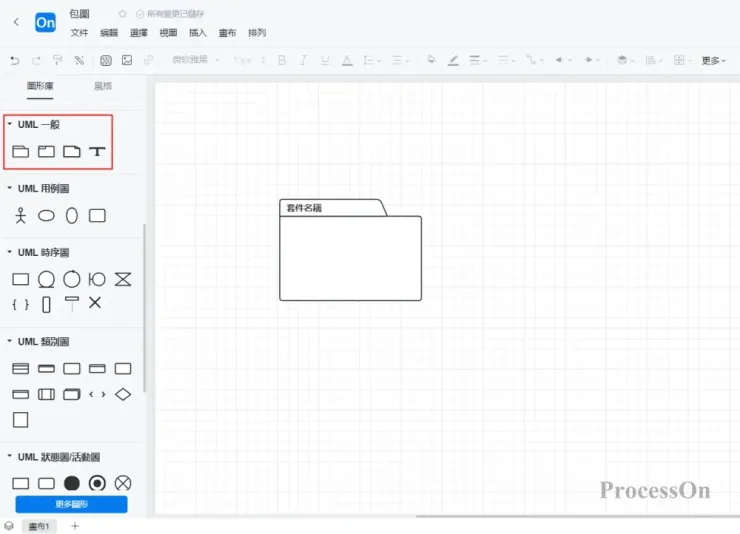The width and height of the screenshot is (740, 534).
Task: Select the bullseye end state shape
Action: (97, 483)
